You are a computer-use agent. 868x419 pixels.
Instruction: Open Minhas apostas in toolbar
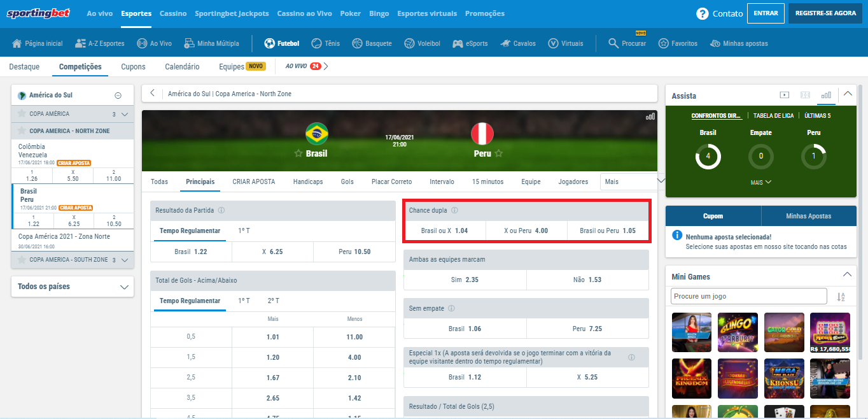pos(739,43)
